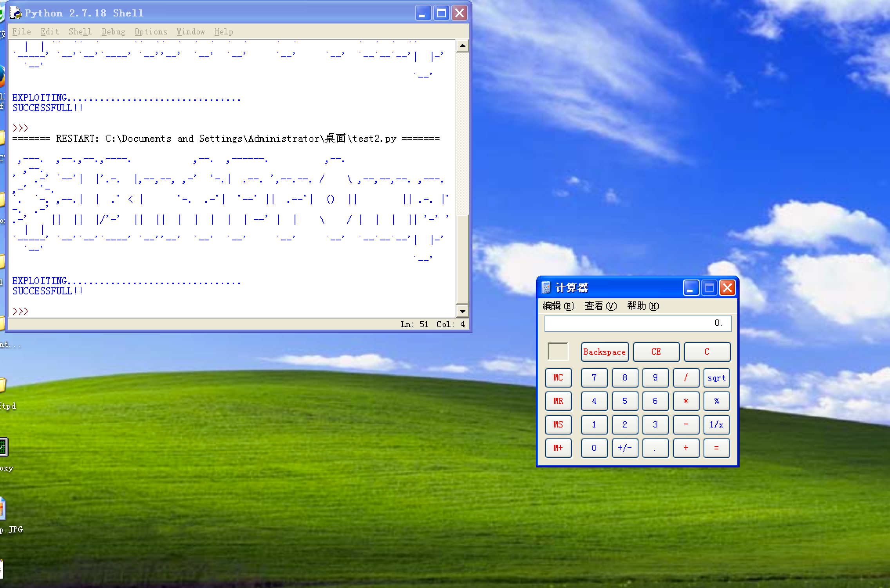The height and width of the screenshot is (588, 890).
Task: Click the equals (=) button
Action: tap(716, 448)
